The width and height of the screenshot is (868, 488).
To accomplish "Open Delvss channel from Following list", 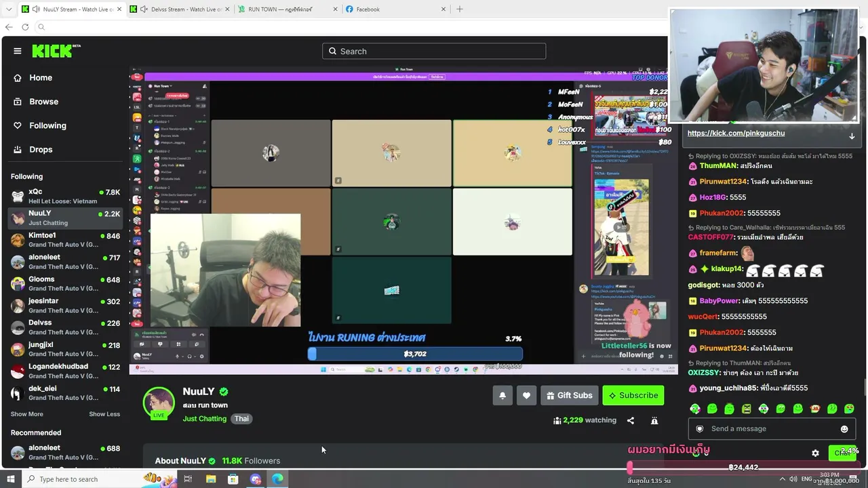I will 65,327.
